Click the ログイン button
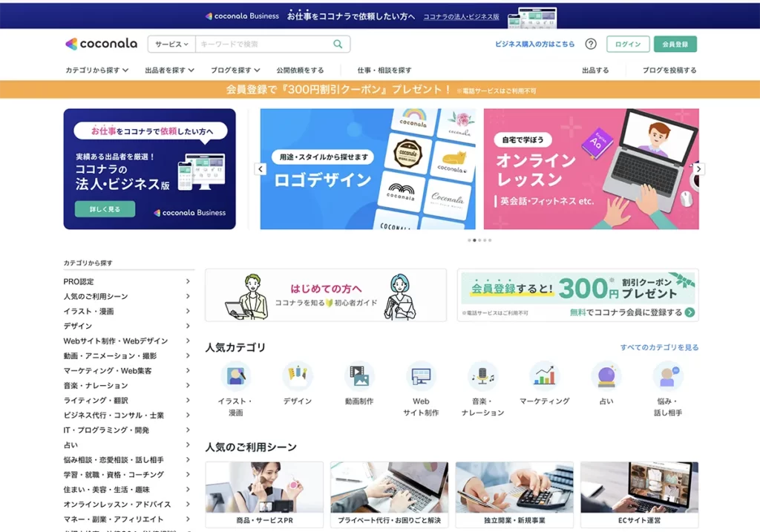760x532 pixels. click(x=628, y=44)
